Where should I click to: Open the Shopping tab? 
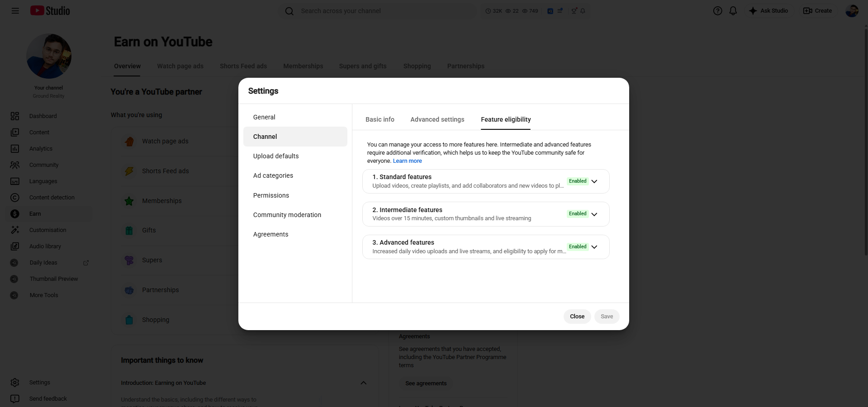pyautogui.click(x=417, y=66)
